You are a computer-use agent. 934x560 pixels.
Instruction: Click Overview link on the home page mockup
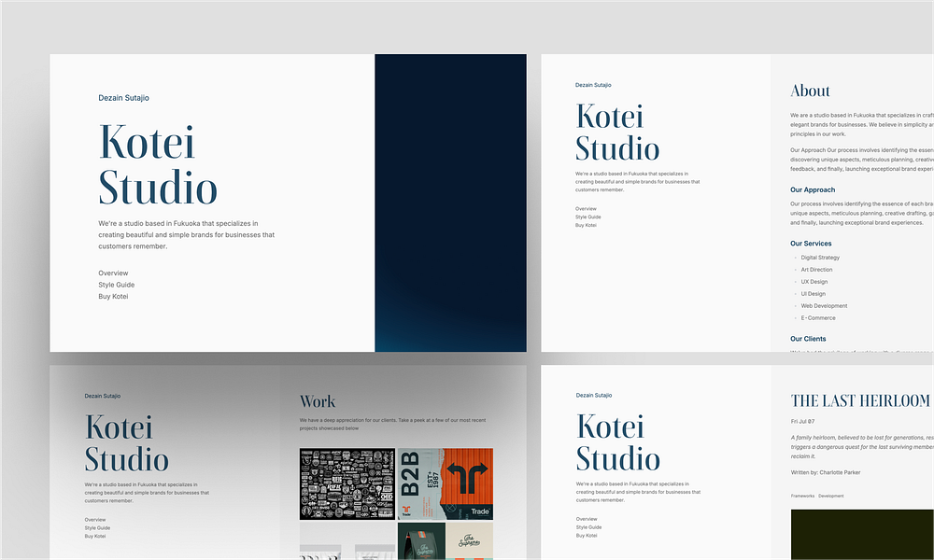113,273
